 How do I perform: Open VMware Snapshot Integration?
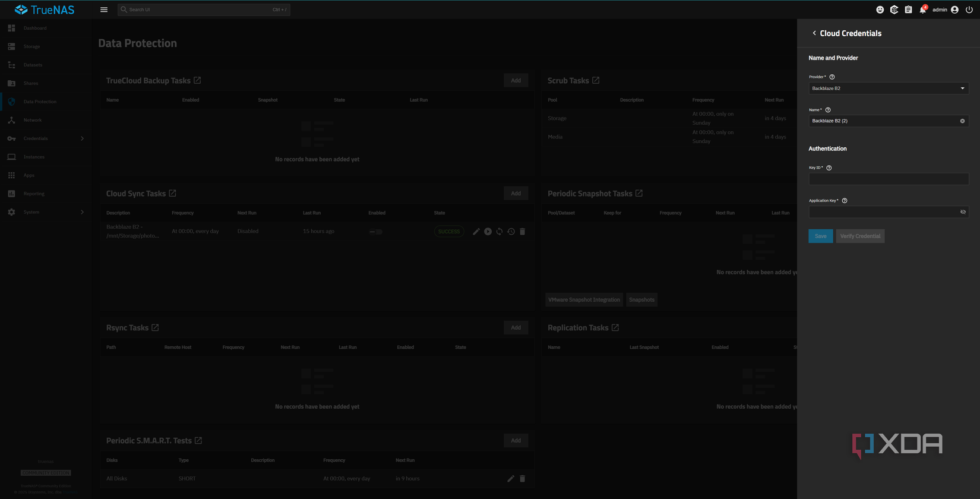(584, 300)
